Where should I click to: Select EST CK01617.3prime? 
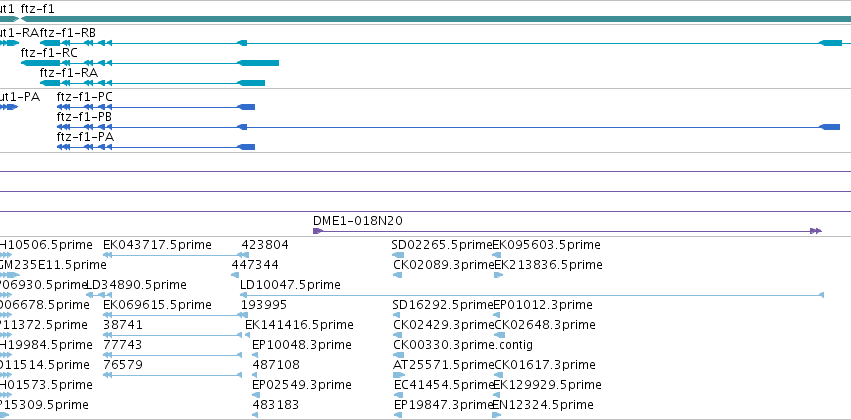coord(545,365)
